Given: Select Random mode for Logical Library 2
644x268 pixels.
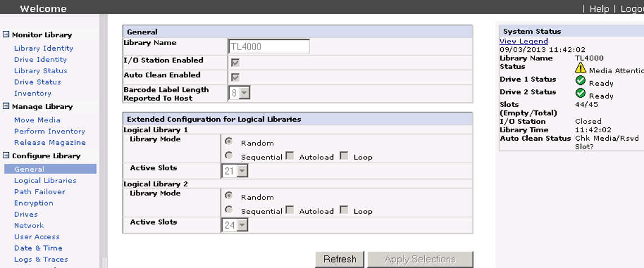Looking at the screenshot, I should [229, 195].
